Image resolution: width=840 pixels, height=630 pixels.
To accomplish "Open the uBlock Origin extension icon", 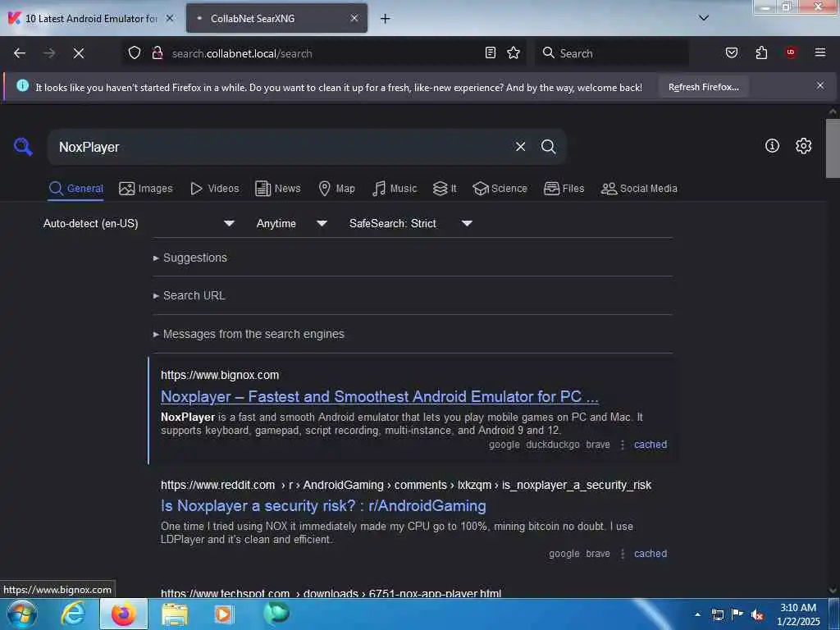I will (791, 52).
